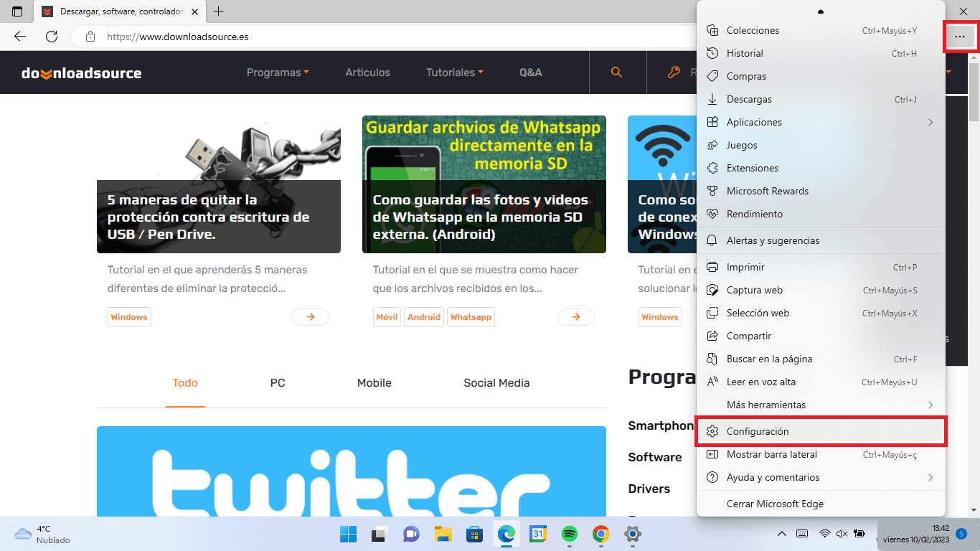The image size is (980, 551).
Task: Choose Cerrar Microsoft Edge menu entry
Action: tap(821, 504)
